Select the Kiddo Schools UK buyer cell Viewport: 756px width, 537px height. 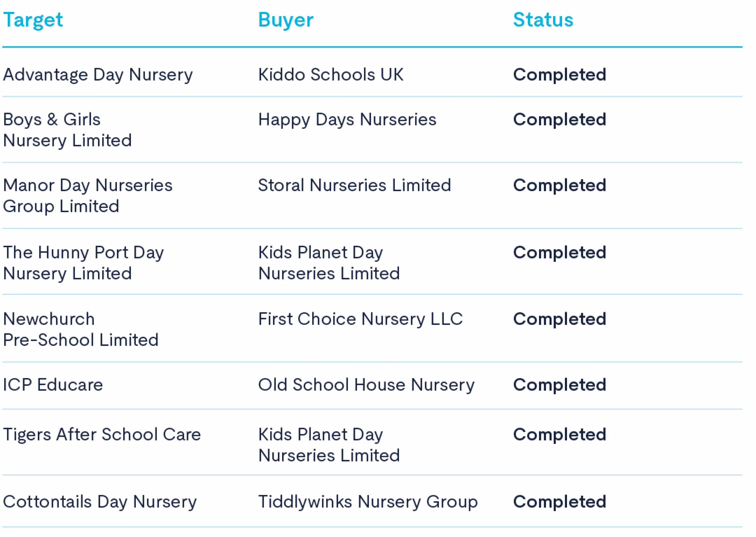tap(331, 74)
